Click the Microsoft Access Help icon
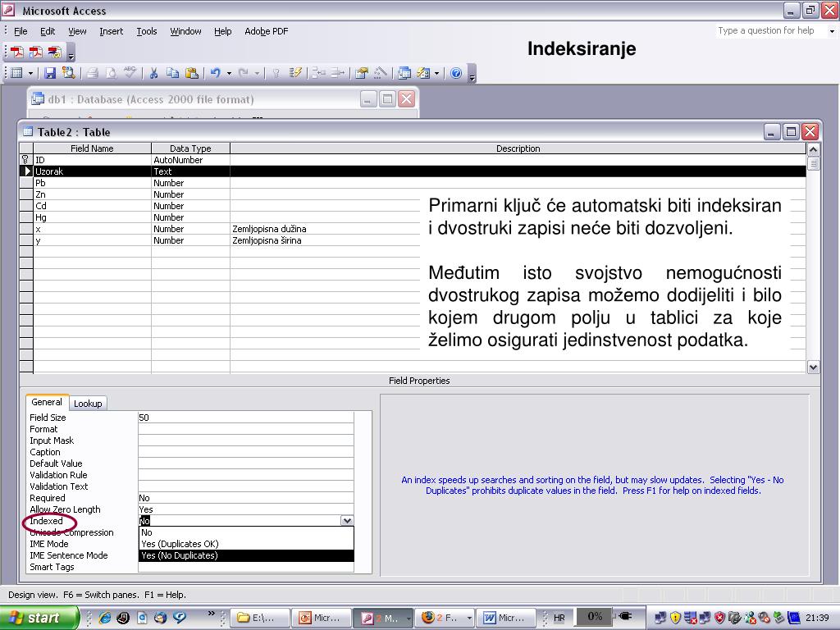This screenshot has width=840, height=630. coord(456,73)
